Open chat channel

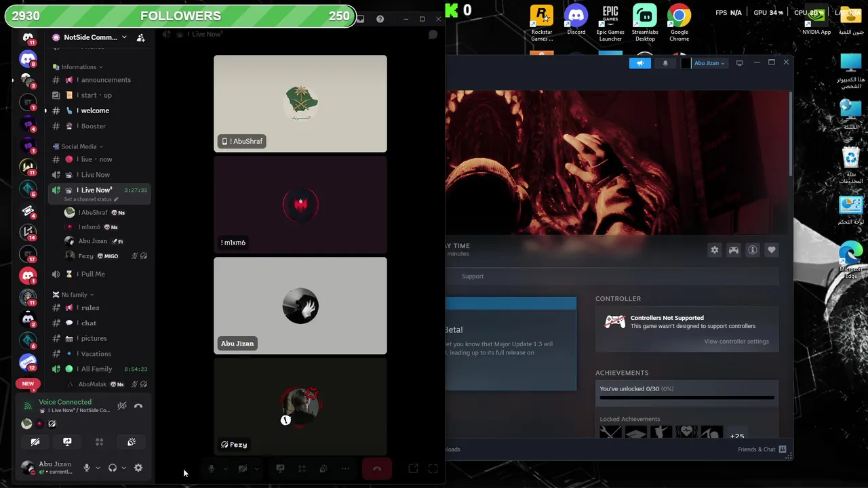pos(100,323)
